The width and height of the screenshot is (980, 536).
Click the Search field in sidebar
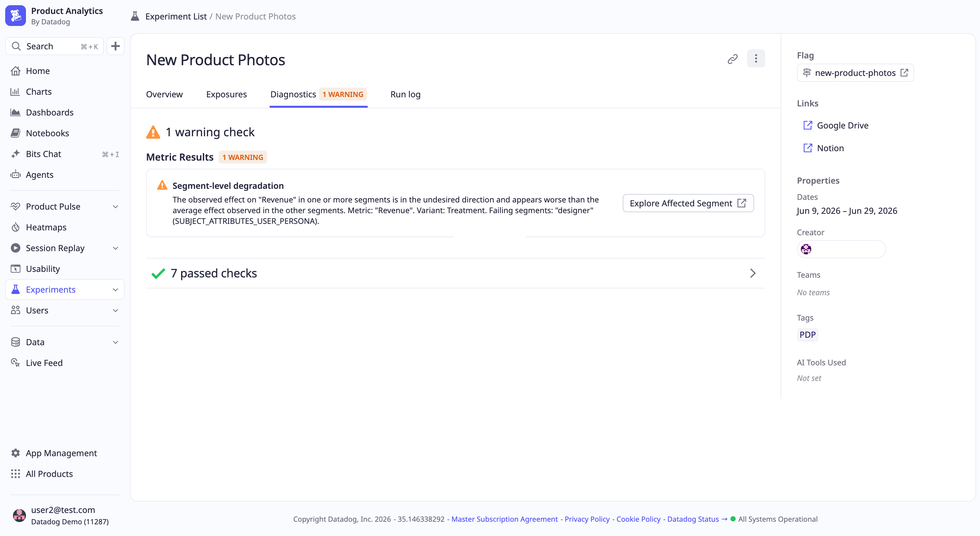55,46
